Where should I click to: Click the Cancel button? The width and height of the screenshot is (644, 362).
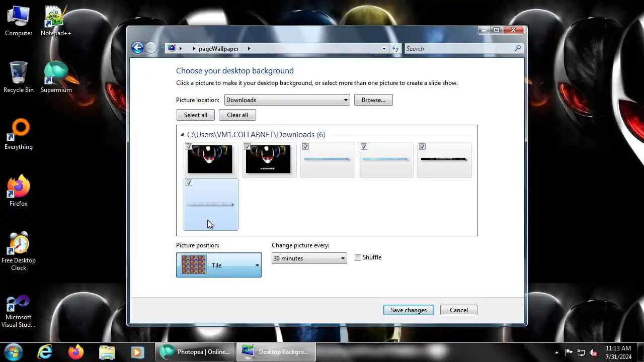click(459, 310)
